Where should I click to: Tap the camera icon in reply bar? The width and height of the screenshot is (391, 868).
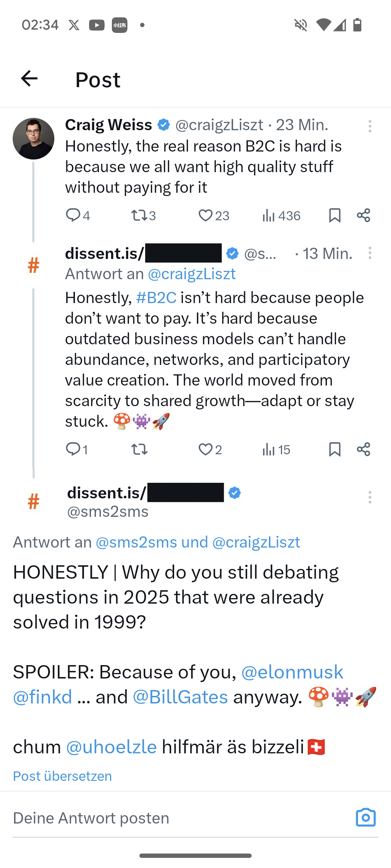pyautogui.click(x=366, y=817)
